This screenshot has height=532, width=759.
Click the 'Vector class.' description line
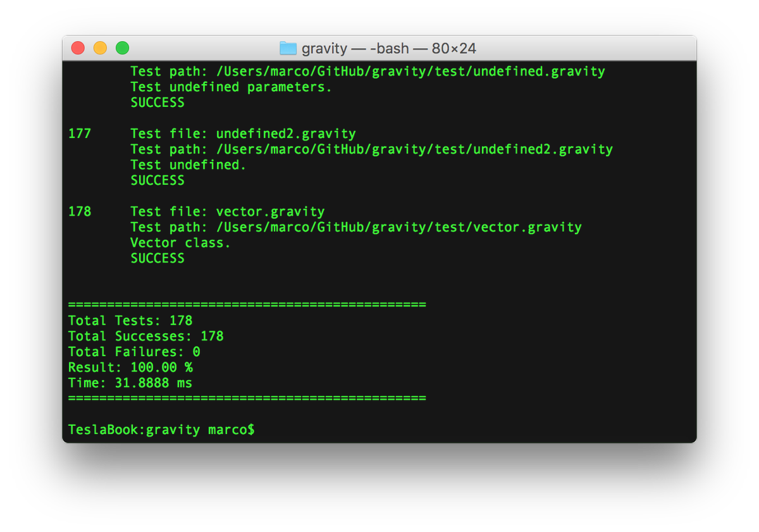[180, 242]
